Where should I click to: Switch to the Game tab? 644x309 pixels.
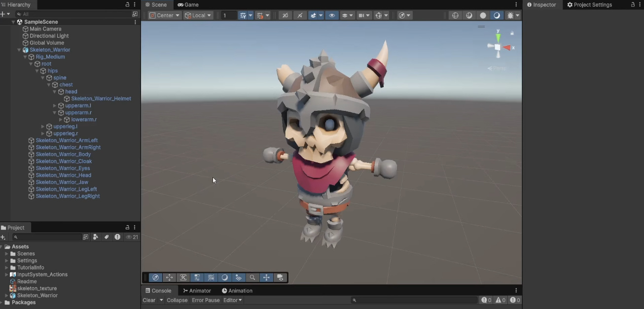coord(188,4)
